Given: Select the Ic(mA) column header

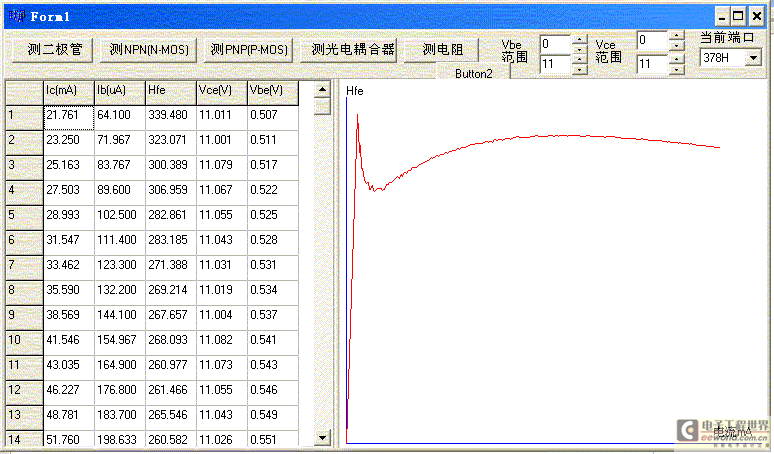Looking at the screenshot, I should click(x=69, y=93).
